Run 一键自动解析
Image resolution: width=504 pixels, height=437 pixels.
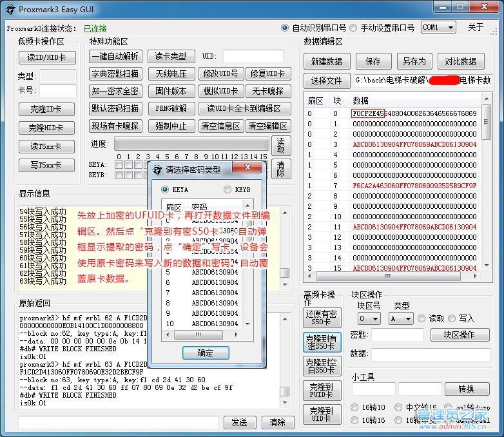(x=115, y=56)
